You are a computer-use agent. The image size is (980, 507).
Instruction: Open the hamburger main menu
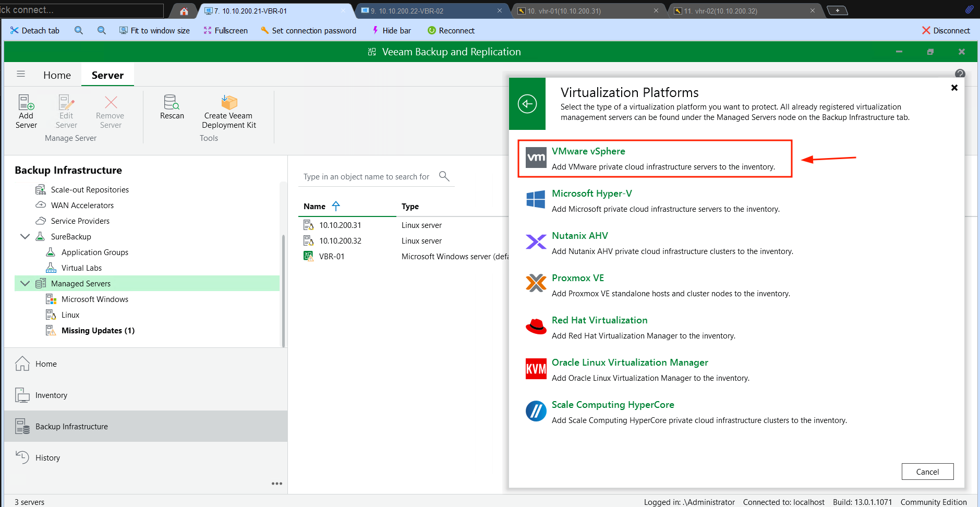[x=21, y=74]
